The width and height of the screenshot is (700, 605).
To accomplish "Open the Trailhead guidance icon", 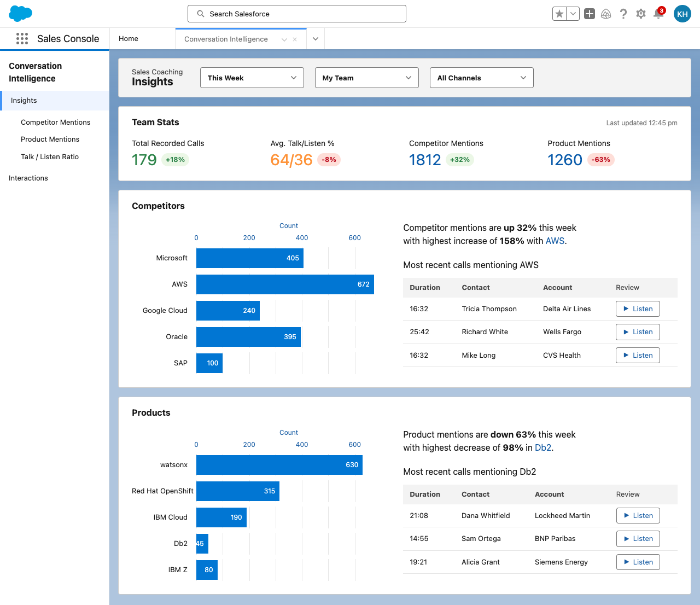I will [606, 14].
